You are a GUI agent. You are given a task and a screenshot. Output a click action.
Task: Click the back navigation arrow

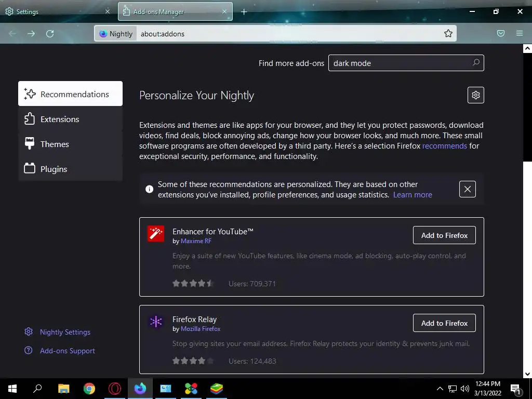point(12,34)
